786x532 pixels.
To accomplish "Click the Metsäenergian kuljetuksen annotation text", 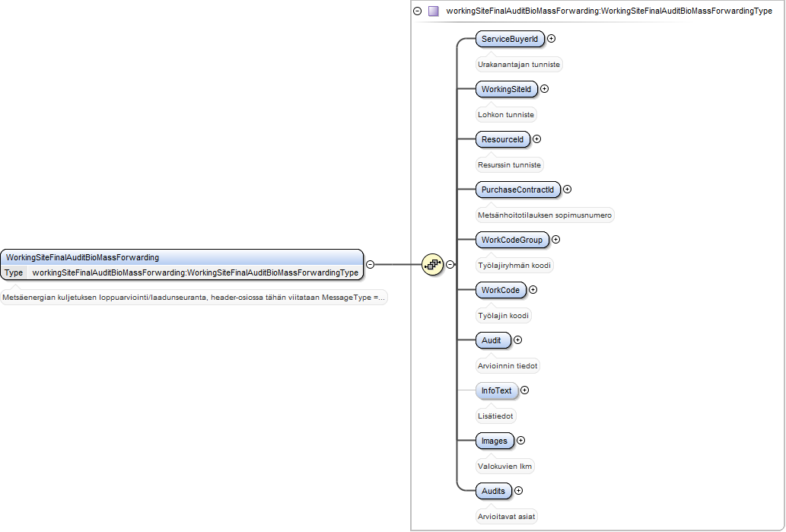I will pos(193,298).
